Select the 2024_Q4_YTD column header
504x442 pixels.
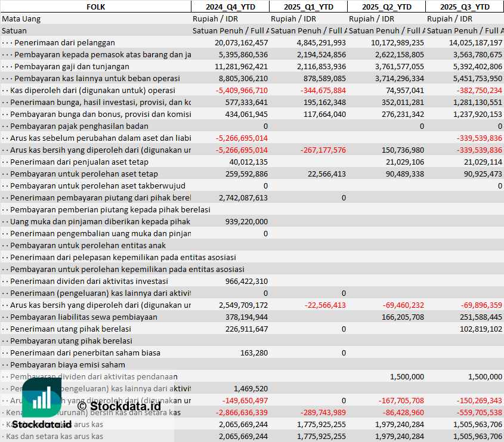[230, 7]
